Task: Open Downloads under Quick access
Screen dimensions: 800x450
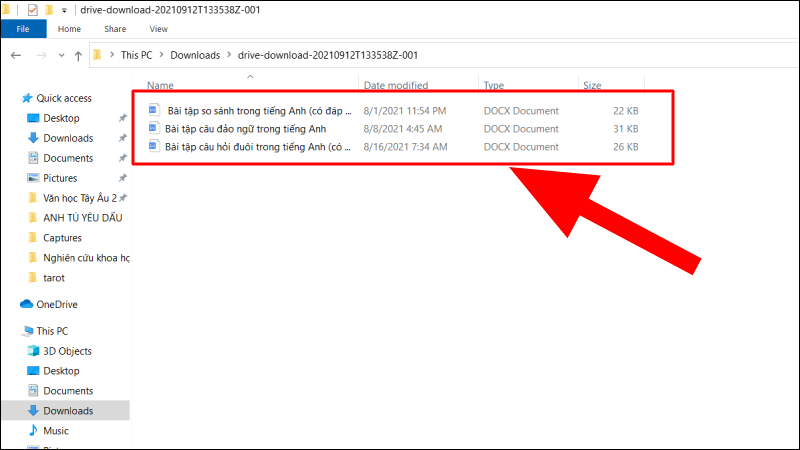Action: tap(68, 138)
